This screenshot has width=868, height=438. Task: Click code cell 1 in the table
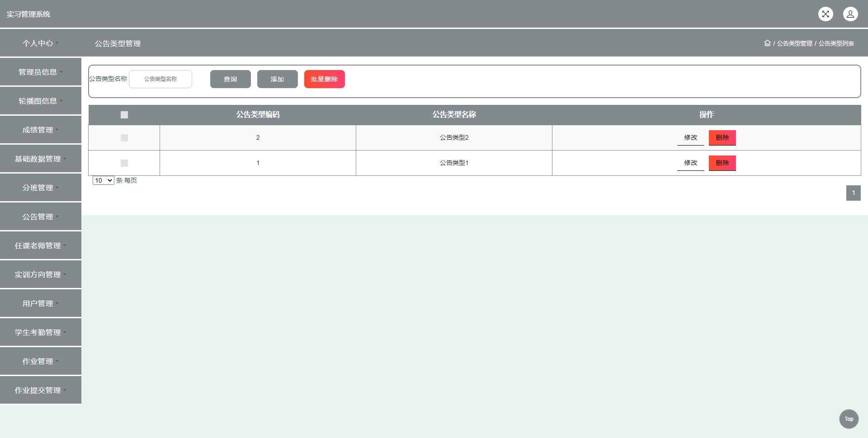coord(258,163)
